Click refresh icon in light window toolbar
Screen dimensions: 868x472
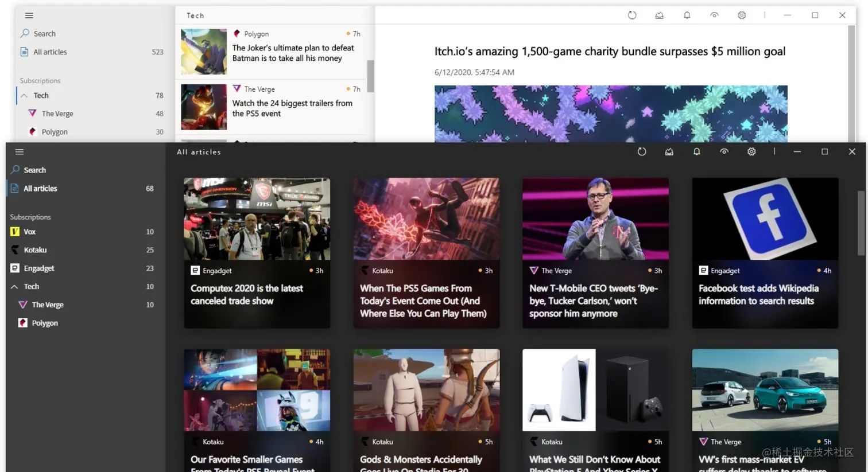pos(632,15)
